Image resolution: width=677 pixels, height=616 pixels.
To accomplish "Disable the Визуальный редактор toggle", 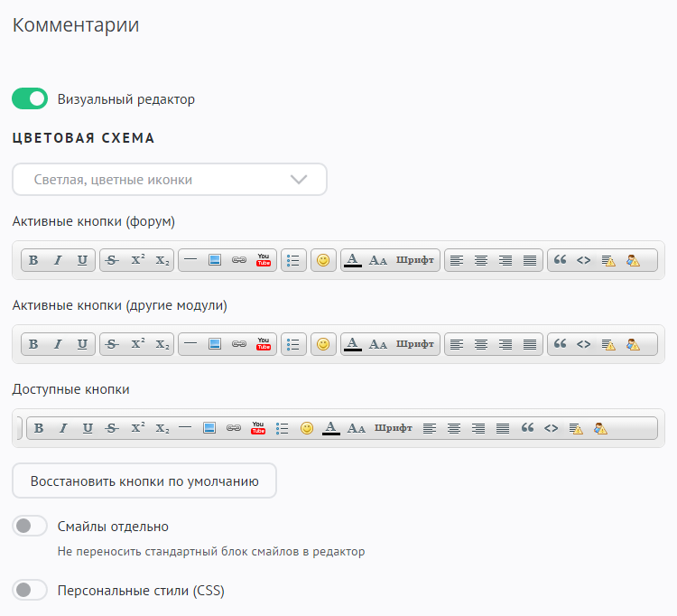I will click(x=30, y=98).
